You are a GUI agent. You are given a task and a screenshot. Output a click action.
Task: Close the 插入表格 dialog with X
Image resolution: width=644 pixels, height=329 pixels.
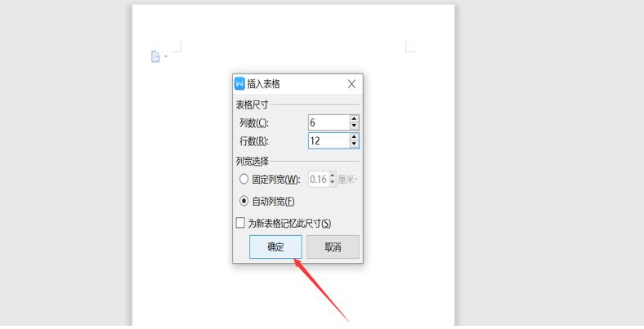351,84
